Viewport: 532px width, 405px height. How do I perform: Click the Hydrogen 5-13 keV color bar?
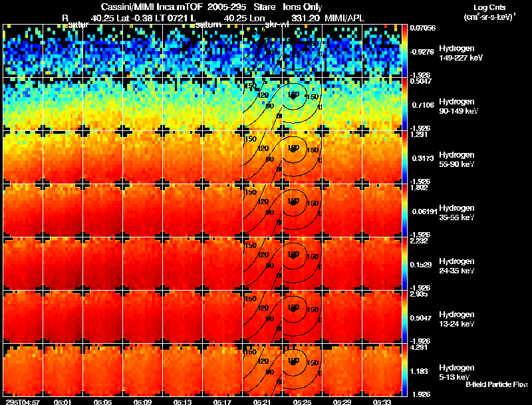pos(404,370)
